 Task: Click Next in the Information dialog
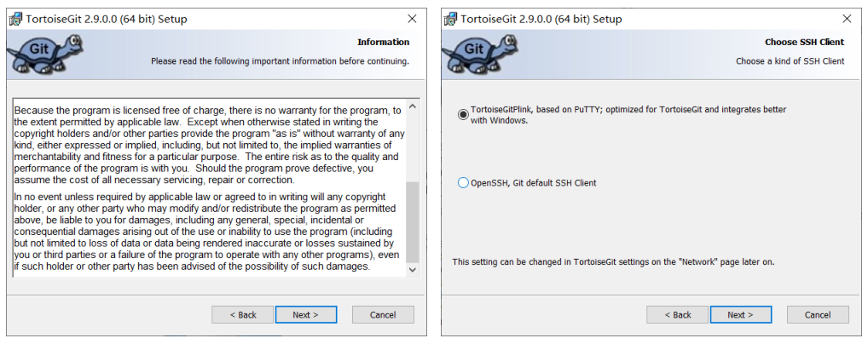point(306,315)
